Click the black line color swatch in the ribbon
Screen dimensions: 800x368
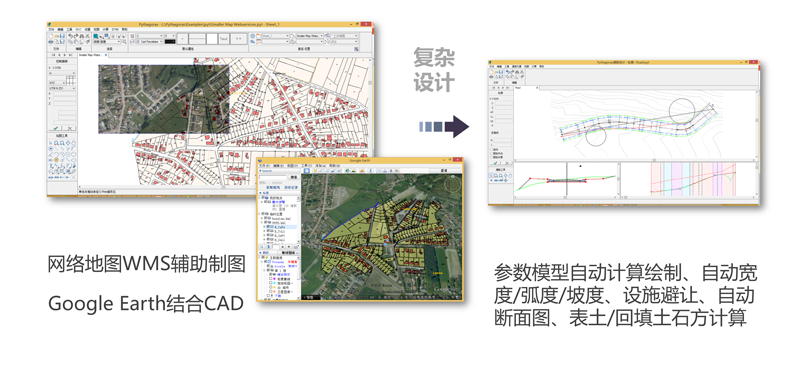point(170,41)
